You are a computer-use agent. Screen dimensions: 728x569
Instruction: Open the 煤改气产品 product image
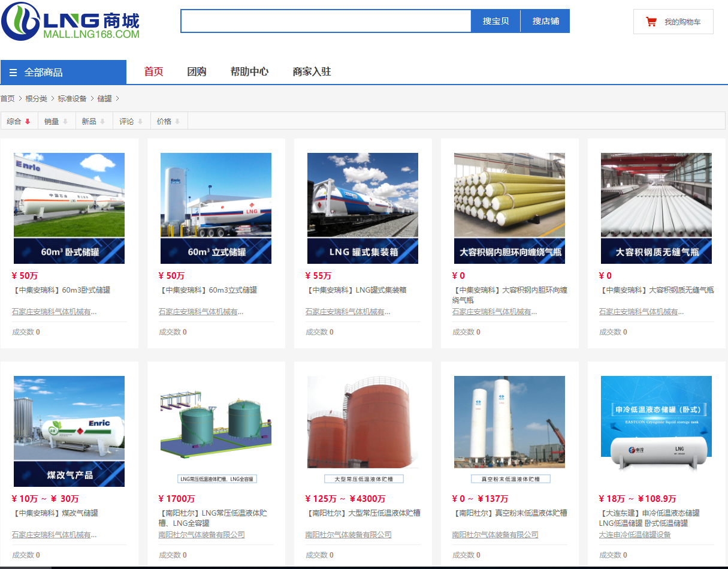coord(69,431)
